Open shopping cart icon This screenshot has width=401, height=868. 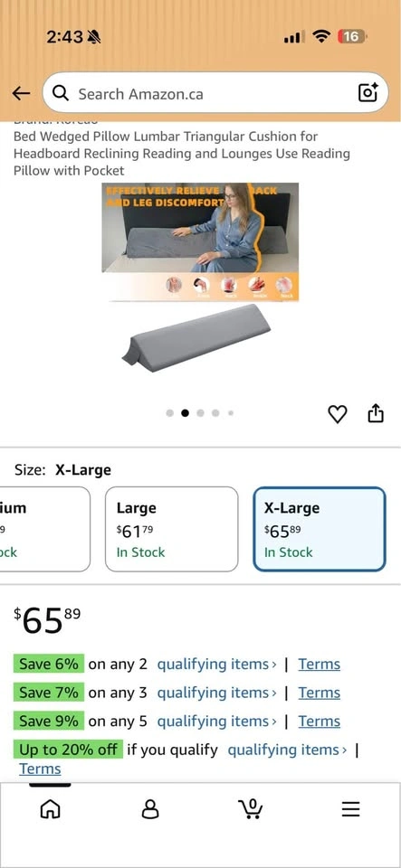[251, 808]
